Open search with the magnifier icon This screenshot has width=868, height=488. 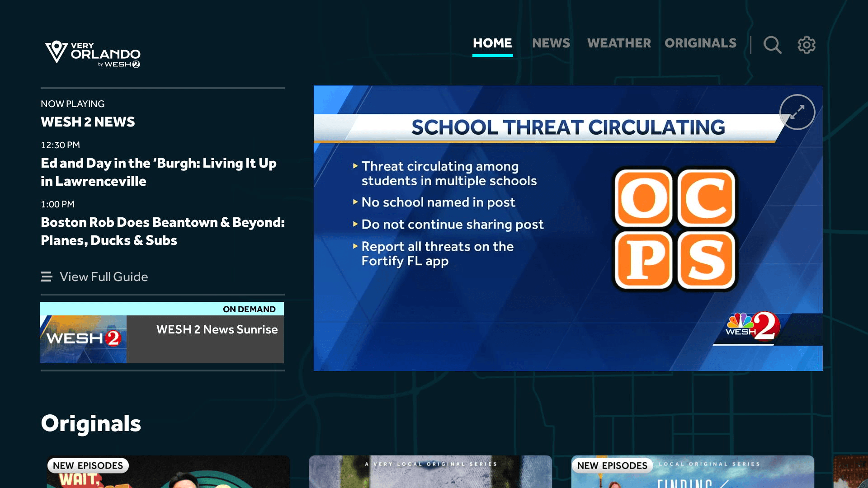(772, 45)
